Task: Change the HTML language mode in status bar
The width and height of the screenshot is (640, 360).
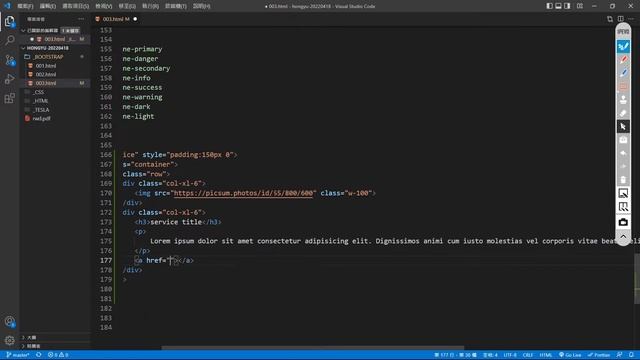Action: [546, 355]
